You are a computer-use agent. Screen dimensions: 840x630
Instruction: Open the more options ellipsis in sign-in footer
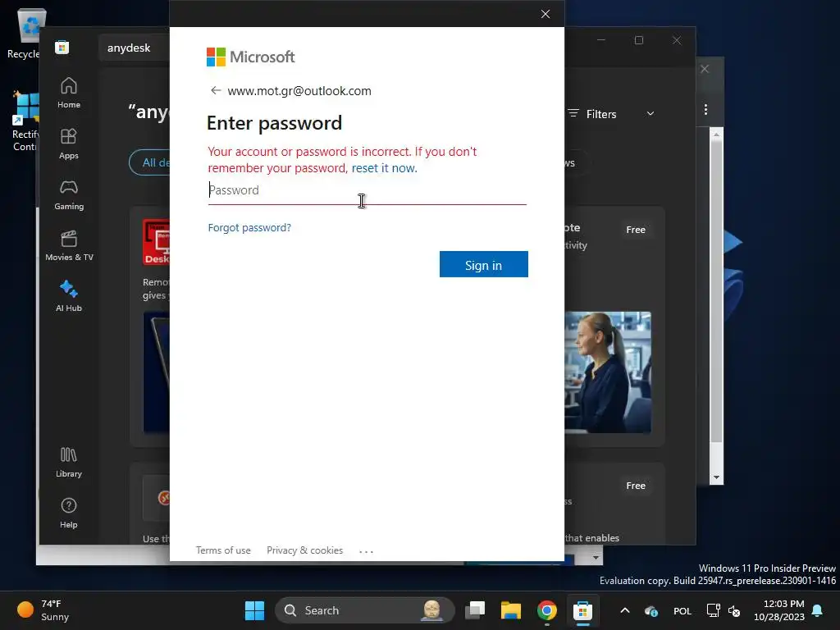coord(366,551)
